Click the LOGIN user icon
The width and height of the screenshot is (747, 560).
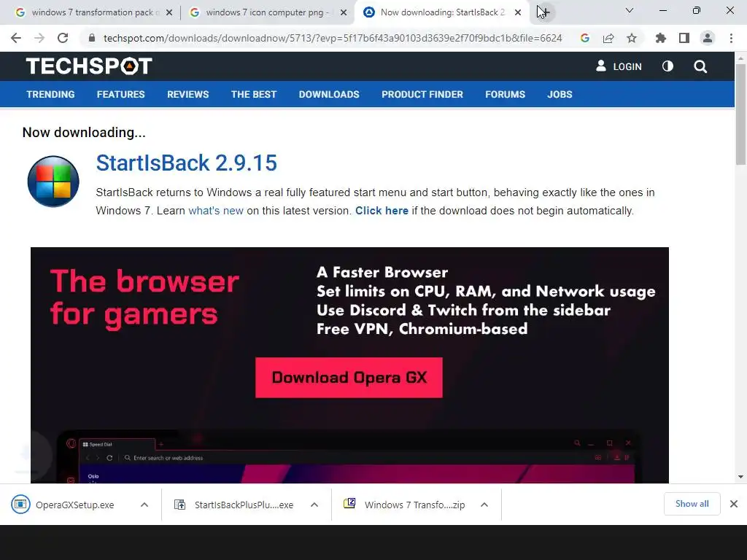601,66
